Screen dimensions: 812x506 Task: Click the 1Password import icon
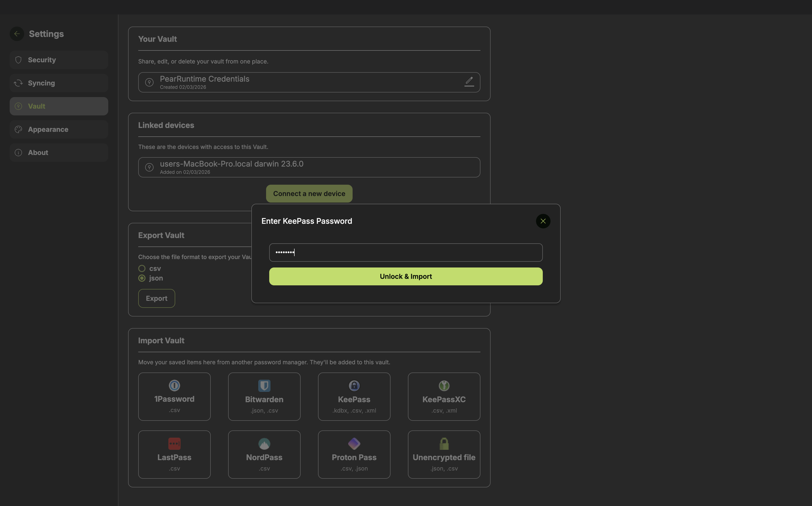[x=174, y=386]
